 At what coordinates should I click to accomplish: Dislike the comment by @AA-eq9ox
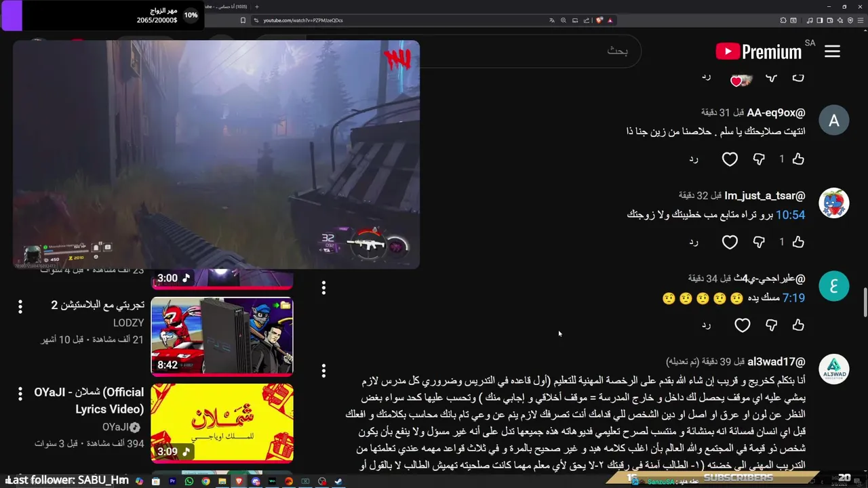click(759, 159)
